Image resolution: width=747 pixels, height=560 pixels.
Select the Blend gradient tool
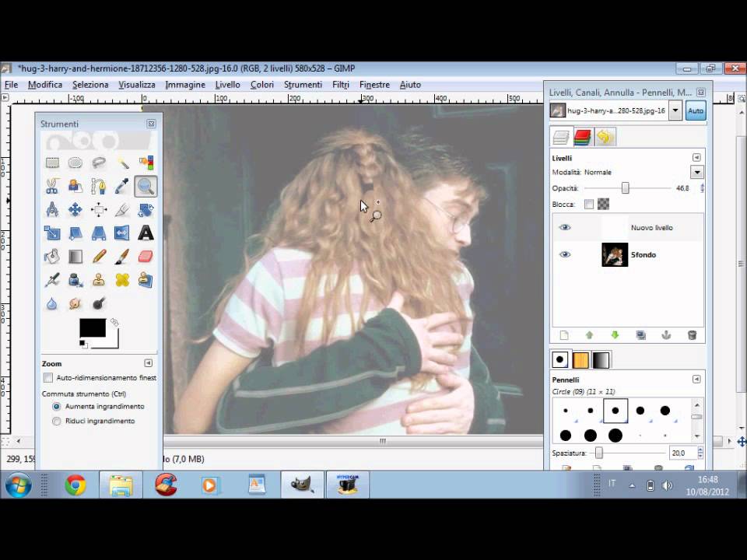click(75, 257)
